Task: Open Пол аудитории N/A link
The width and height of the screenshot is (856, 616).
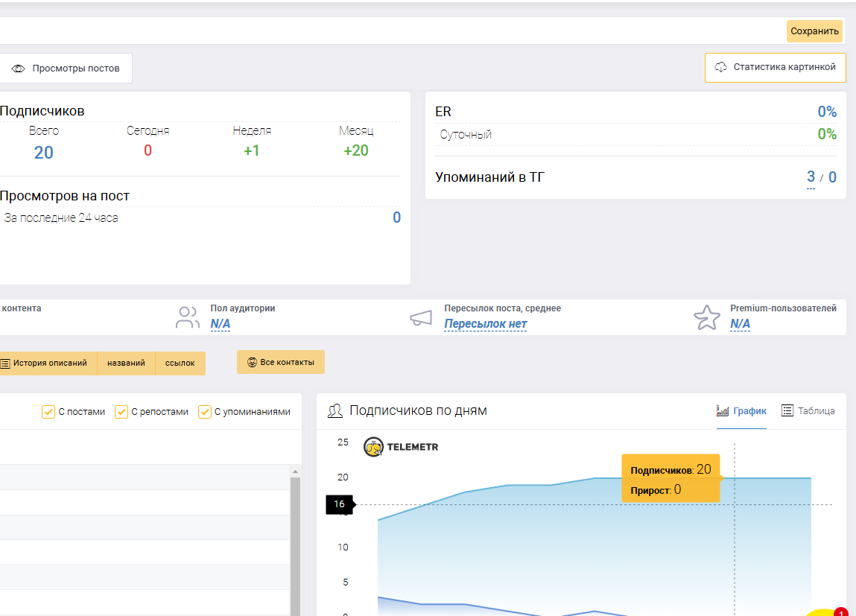Action: click(x=221, y=323)
